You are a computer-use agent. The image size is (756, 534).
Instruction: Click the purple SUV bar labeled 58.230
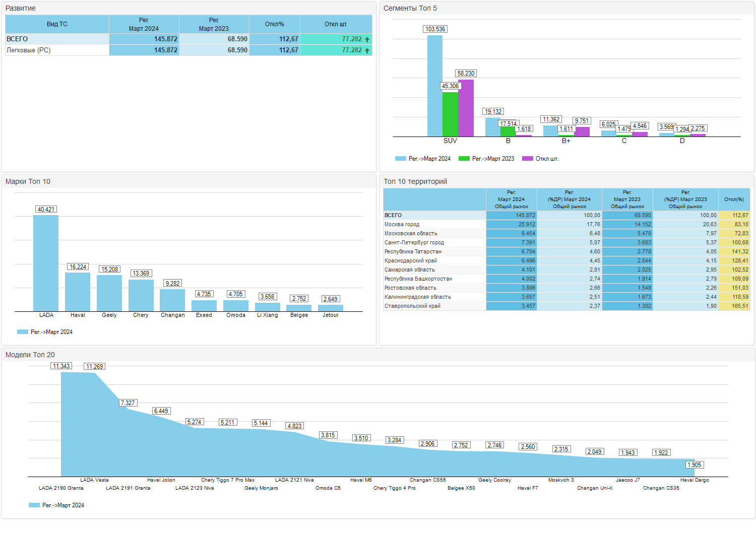point(466,108)
